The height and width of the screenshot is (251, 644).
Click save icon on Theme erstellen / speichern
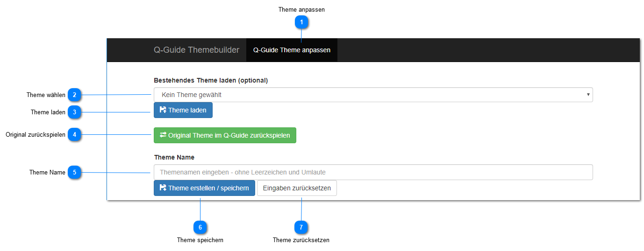click(x=163, y=188)
